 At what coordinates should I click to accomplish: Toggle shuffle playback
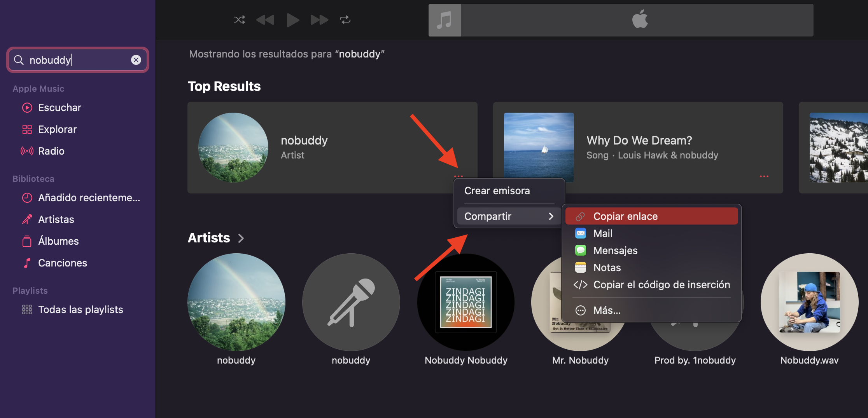(239, 20)
